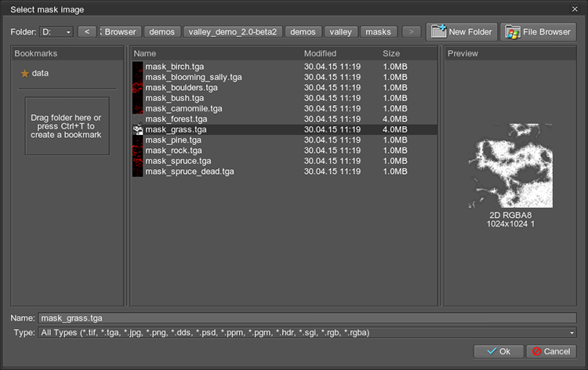
Task: Click the data bookmark star icon
Action: click(x=24, y=73)
